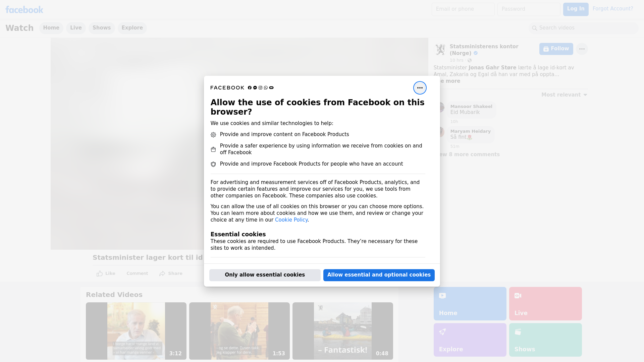Click the Password field
The width and height of the screenshot is (644, 362).
[529, 9]
